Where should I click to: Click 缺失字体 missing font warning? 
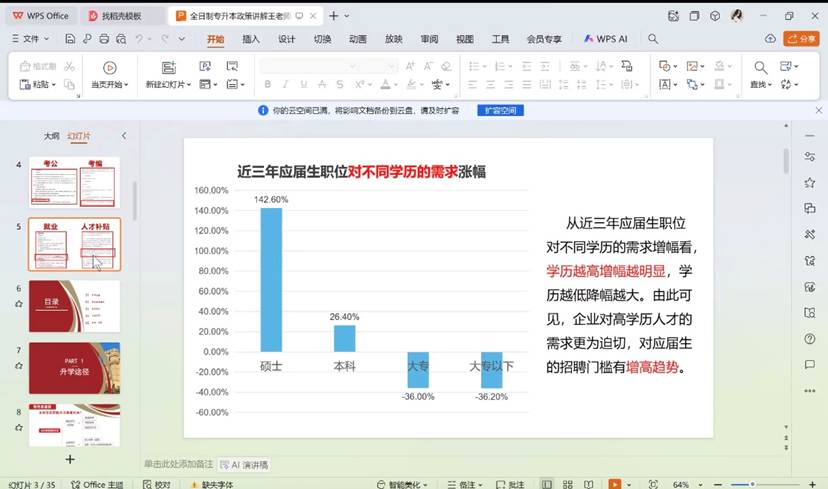click(x=212, y=484)
